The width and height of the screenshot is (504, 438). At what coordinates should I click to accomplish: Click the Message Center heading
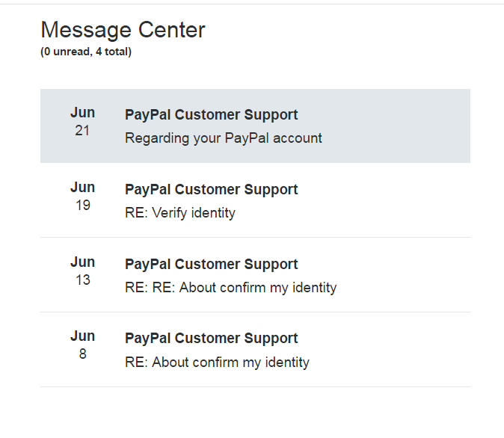coord(123,30)
